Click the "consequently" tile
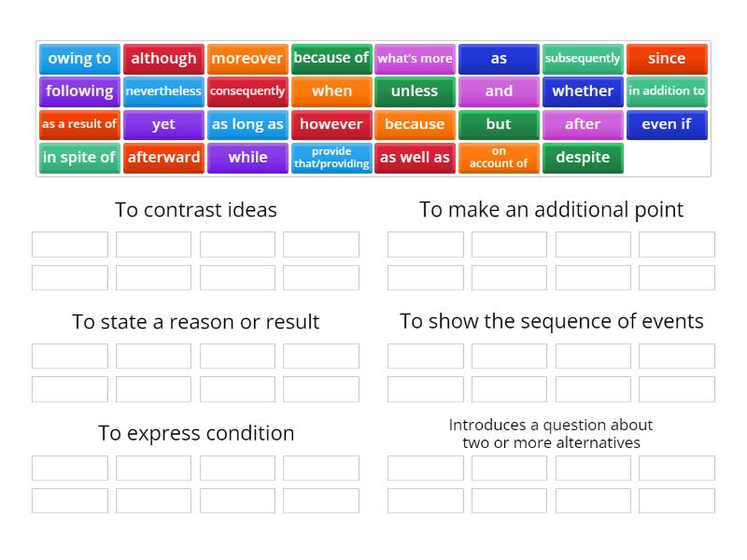The width and height of the screenshot is (747, 560). (247, 91)
